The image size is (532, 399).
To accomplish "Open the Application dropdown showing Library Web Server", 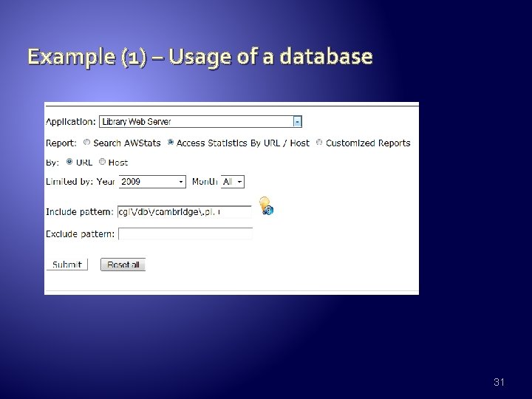I will [200, 121].
